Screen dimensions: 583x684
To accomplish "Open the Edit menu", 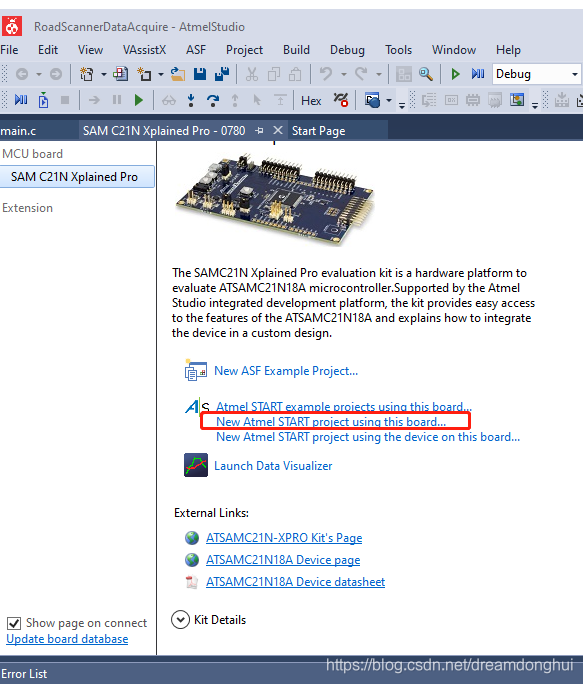I will click(48, 50).
